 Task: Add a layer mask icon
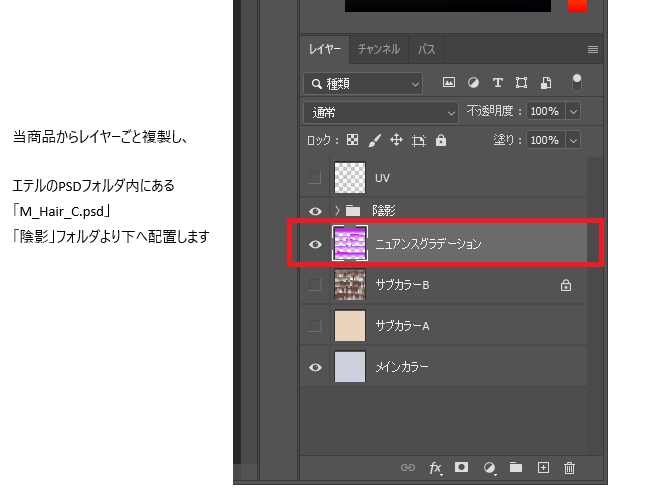pos(461,467)
